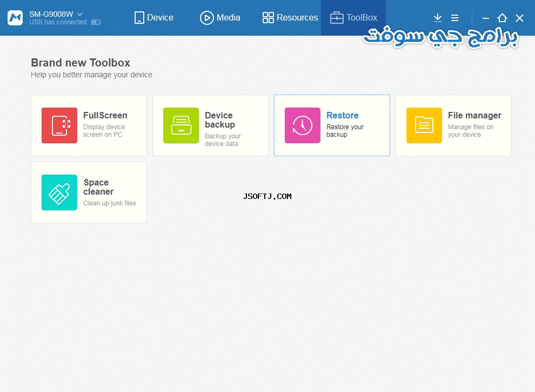
Task: Open the Restore link title
Action: point(342,115)
